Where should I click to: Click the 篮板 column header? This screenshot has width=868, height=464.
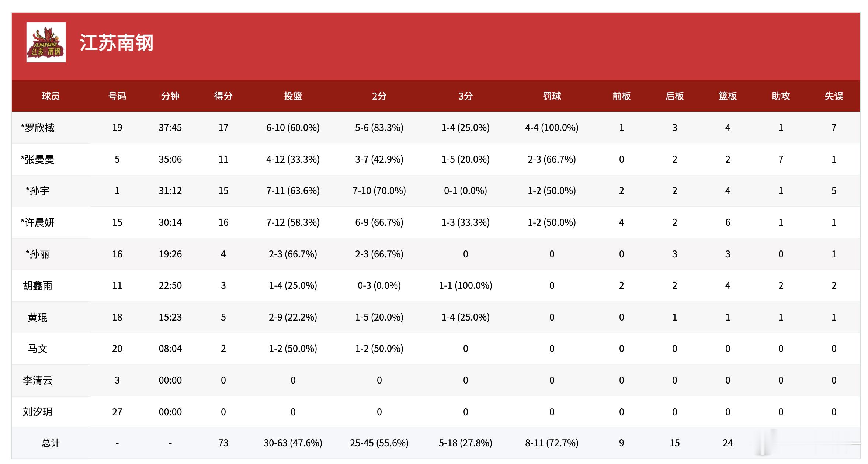coord(728,96)
